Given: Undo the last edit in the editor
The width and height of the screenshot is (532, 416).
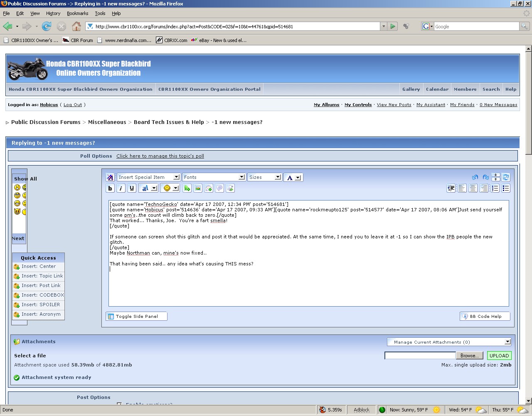Looking at the screenshot, I should coord(475,177).
